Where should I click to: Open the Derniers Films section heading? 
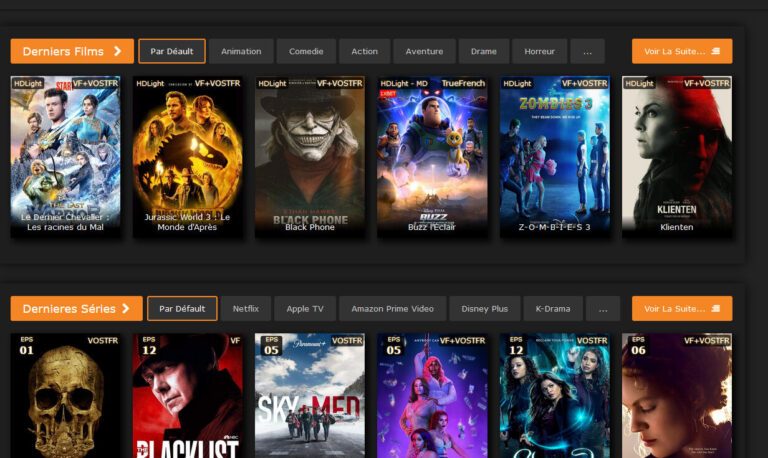[x=72, y=51]
